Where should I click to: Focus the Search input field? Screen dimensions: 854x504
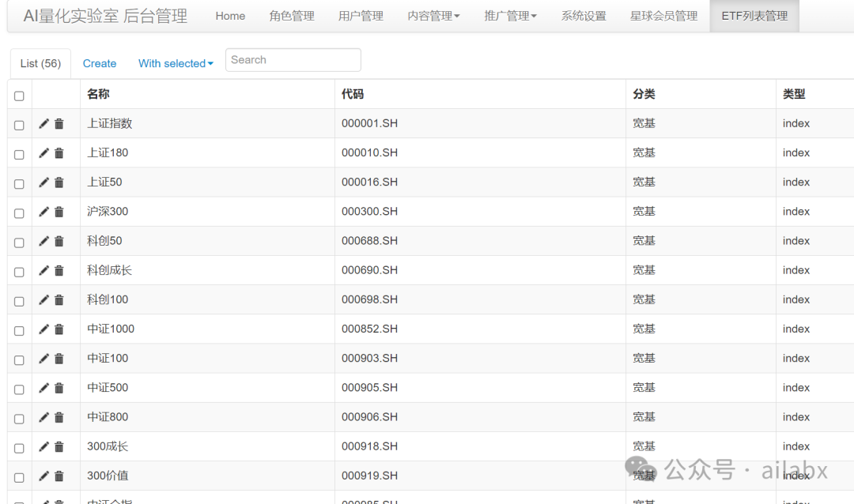pyautogui.click(x=293, y=60)
